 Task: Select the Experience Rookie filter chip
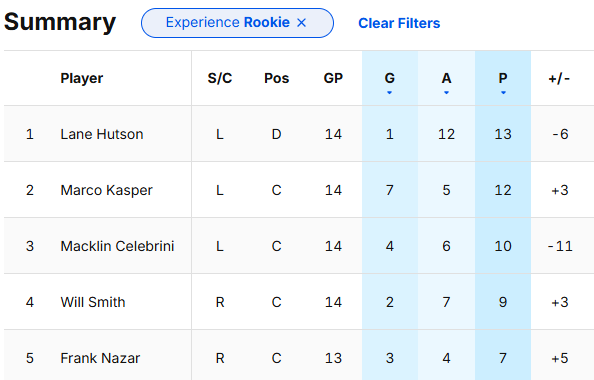point(237,23)
